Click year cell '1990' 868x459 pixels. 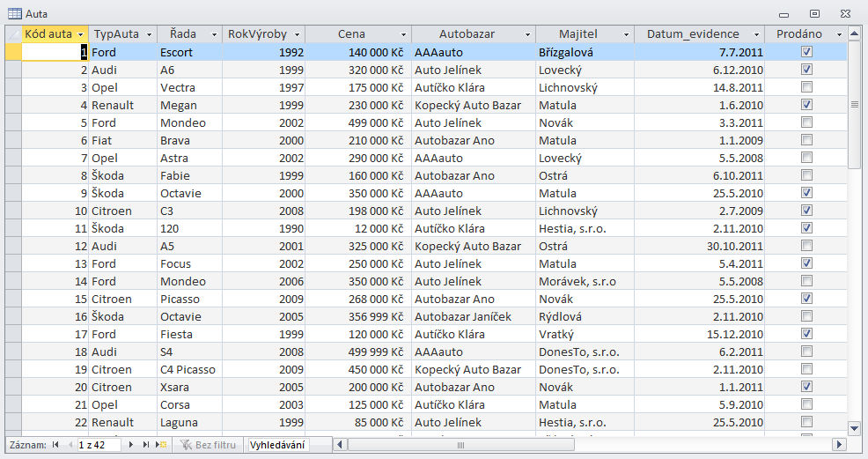(x=263, y=228)
